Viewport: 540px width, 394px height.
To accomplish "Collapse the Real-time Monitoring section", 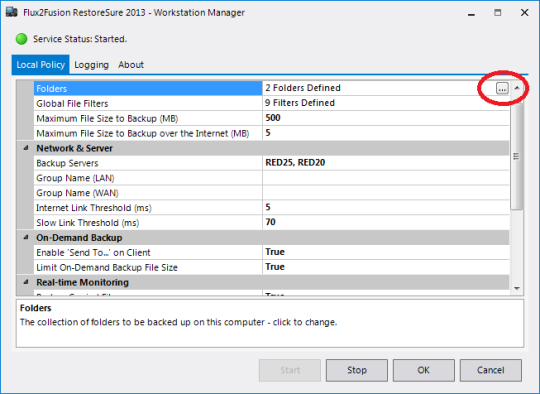I will pos(26,282).
